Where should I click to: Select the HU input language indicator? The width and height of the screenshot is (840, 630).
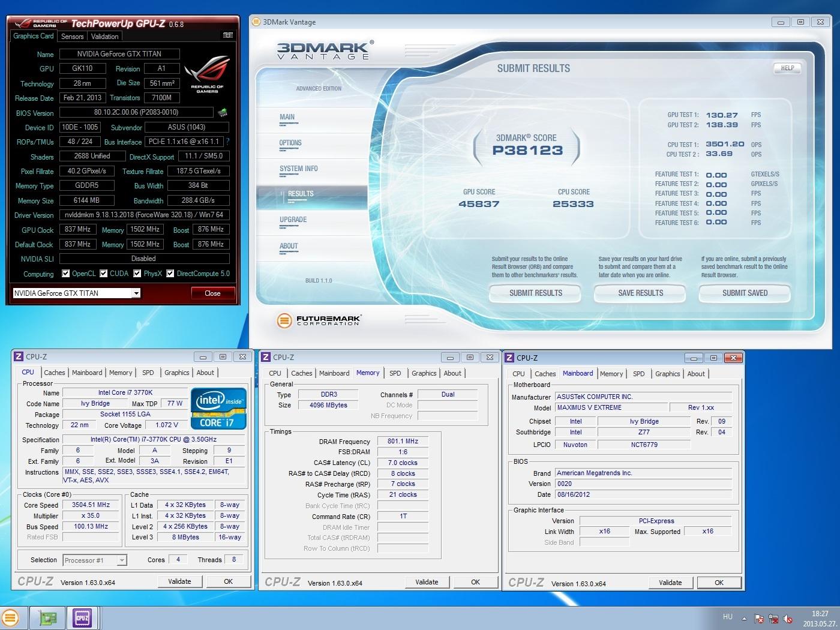tap(727, 617)
